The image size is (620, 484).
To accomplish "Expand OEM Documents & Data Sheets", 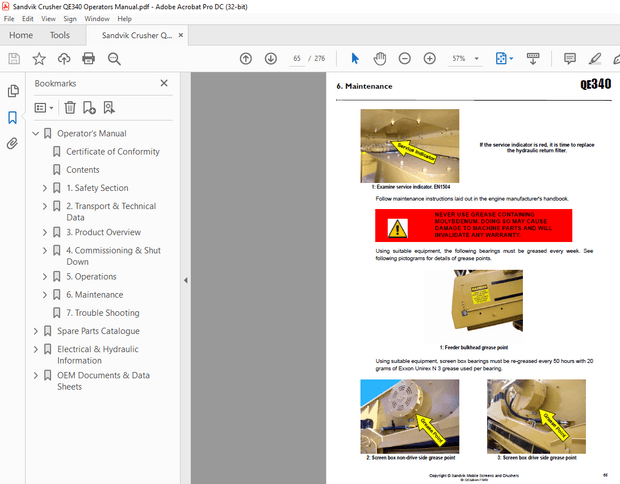I will coord(36,376).
